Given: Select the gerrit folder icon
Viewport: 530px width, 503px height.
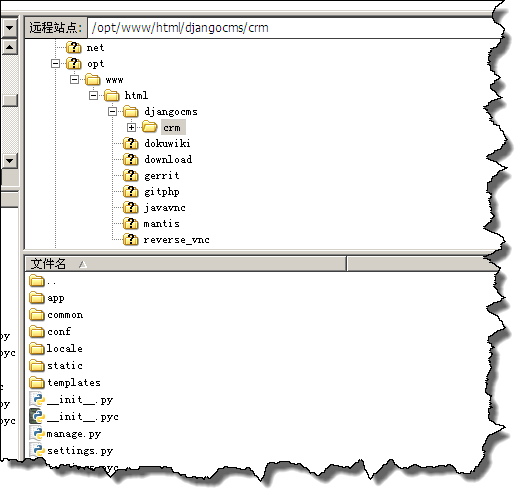Looking at the screenshot, I should [130, 175].
